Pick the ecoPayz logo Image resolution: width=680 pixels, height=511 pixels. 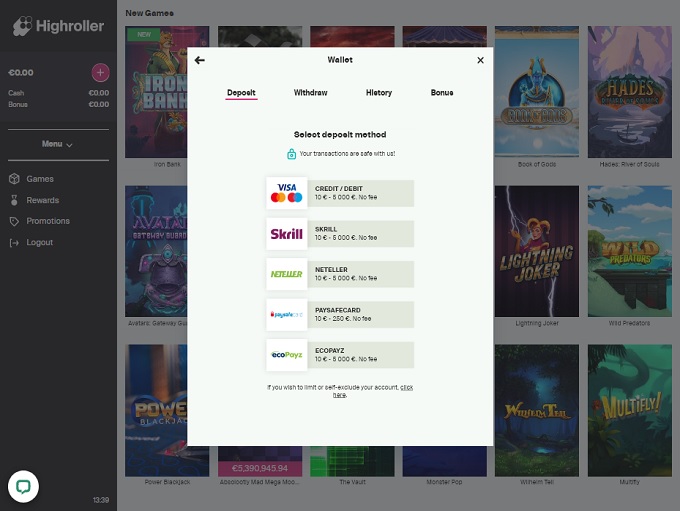click(287, 355)
